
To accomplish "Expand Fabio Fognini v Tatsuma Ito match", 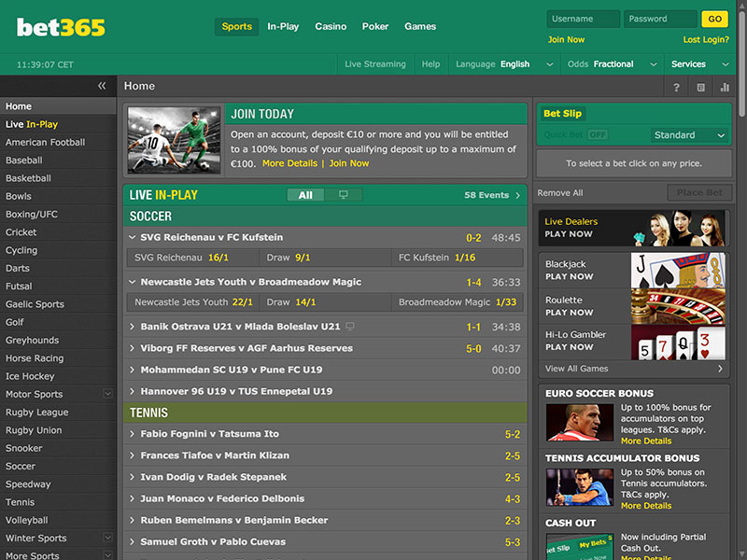I will point(132,434).
